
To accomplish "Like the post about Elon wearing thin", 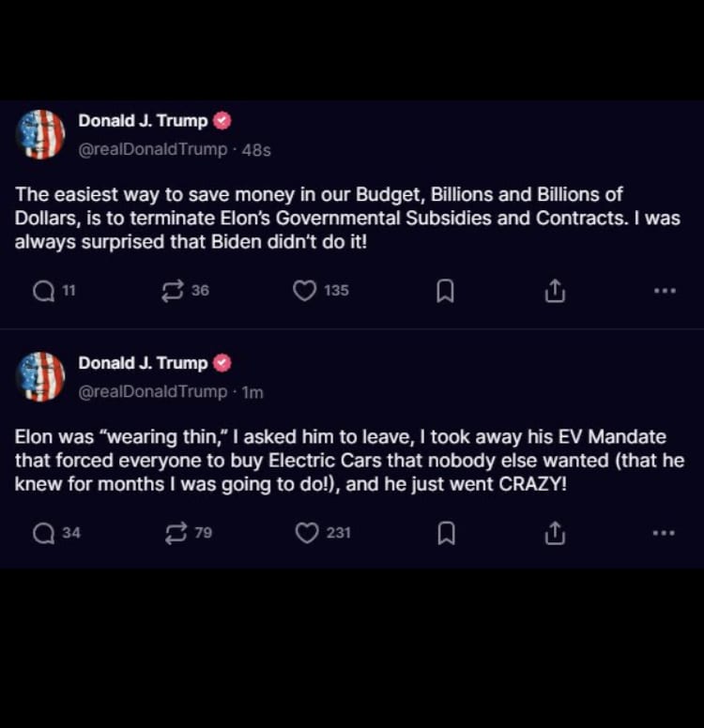I will coord(307,534).
